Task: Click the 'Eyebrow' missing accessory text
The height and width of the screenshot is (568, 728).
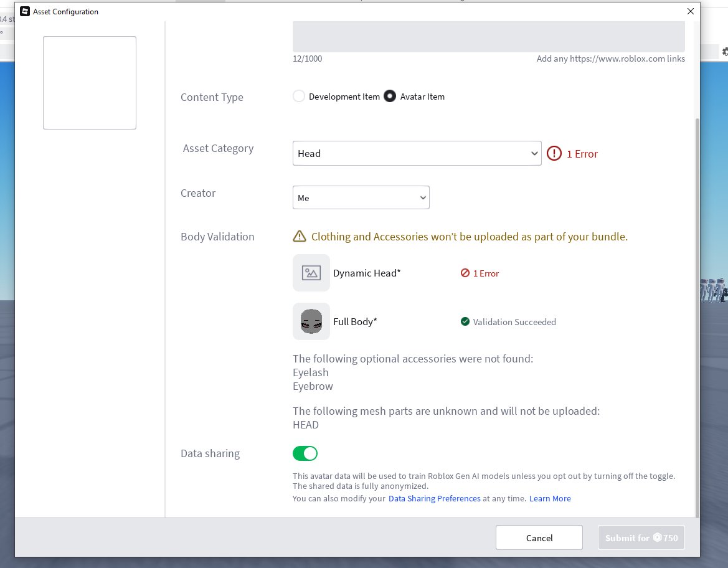Action: coord(313,386)
